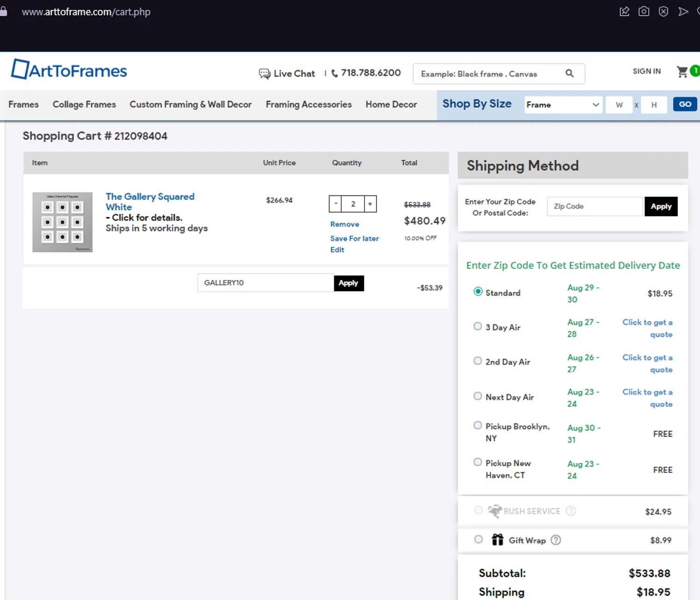Viewport: 700px width, 600px height.
Task: Click the browser shield blocker icon
Action: [663, 12]
